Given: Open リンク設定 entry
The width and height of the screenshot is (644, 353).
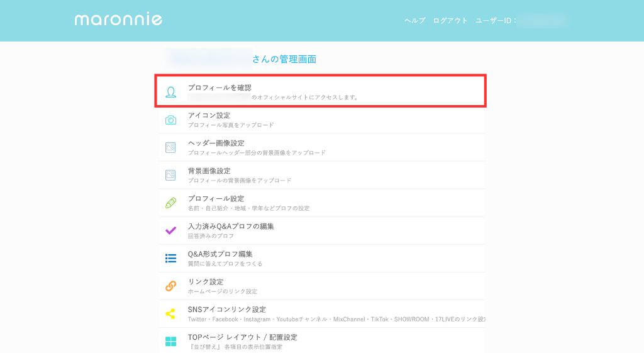Looking at the screenshot, I should [322, 286].
